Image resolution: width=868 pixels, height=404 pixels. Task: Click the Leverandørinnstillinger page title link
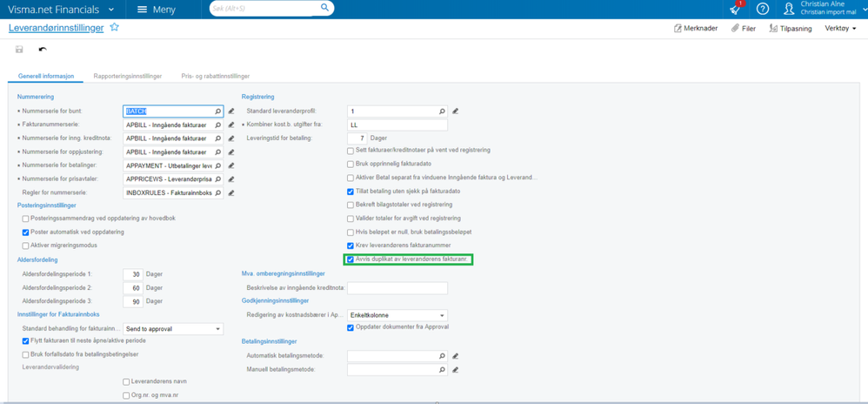pyautogui.click(x=56, y=28)
